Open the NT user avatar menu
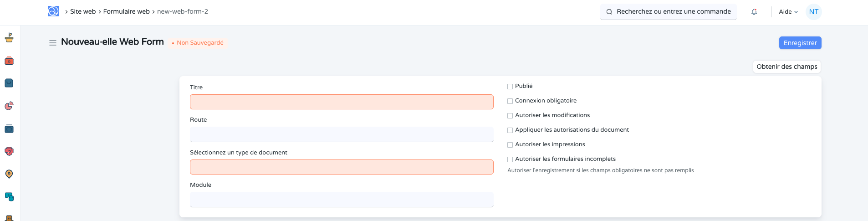Viewport: 868px width, 221px height. tap(813, 12)
